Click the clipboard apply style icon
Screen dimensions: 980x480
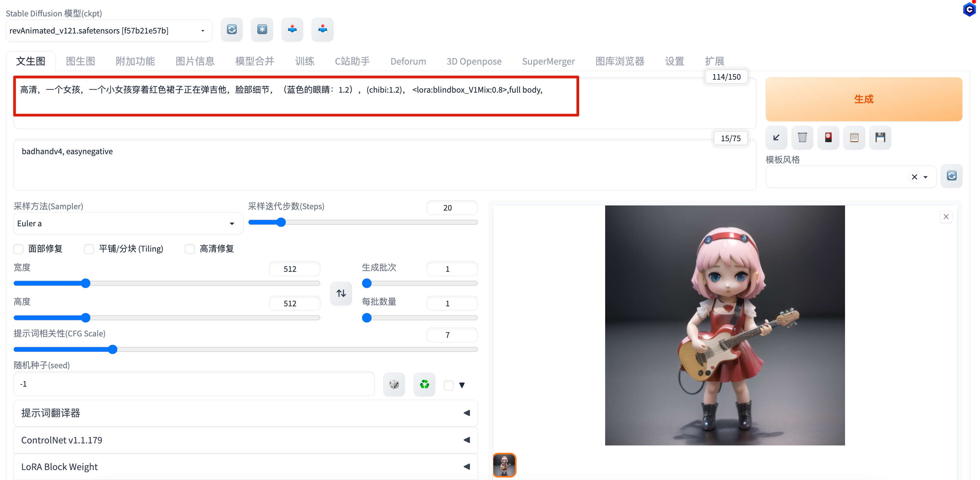855,137
